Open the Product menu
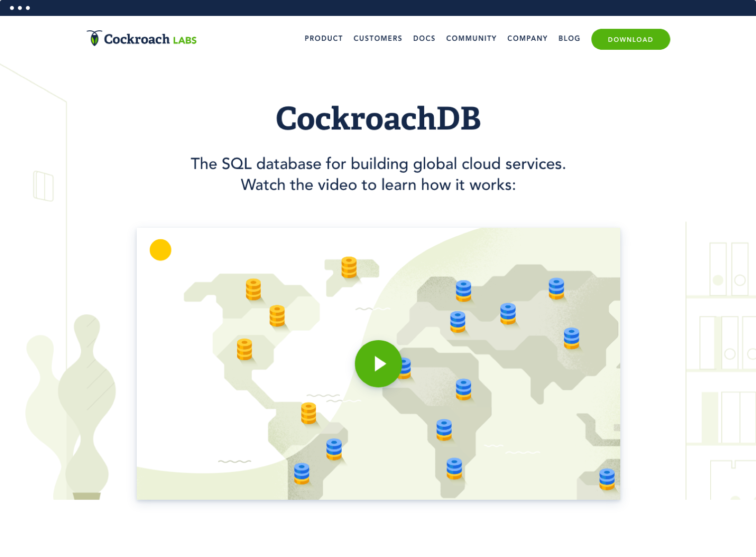The image size is (756, 557). click(x=324, y=38)
